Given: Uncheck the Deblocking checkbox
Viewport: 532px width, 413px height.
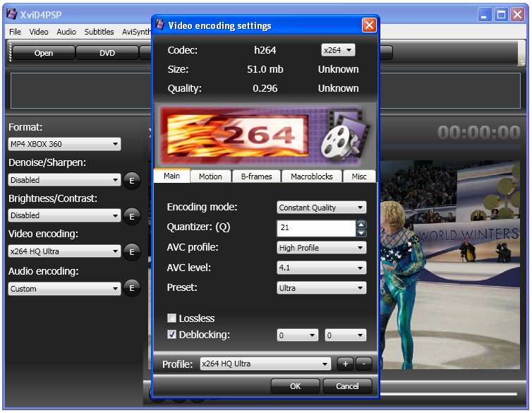Looking at the screenshot, I should (x=171, y=335).
